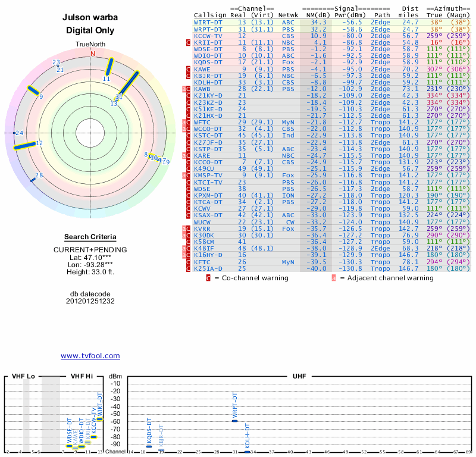Click the red N north marker on radar

coord(92,54)
